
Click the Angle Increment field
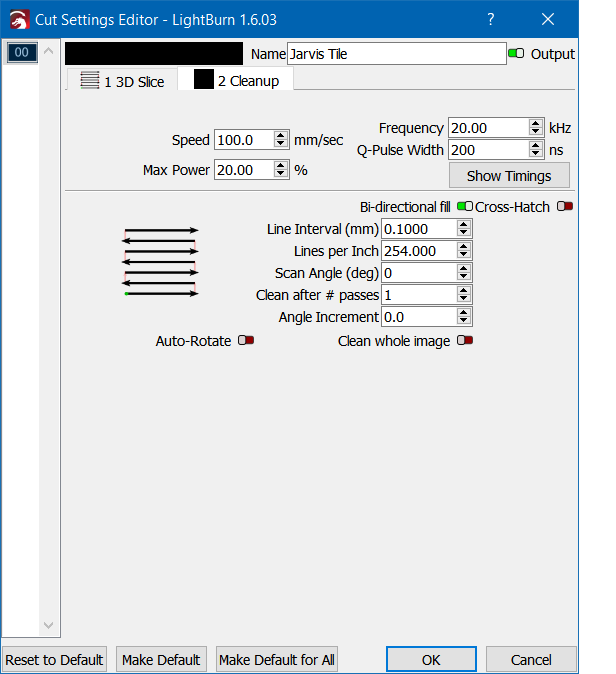(x=419, y=317)
